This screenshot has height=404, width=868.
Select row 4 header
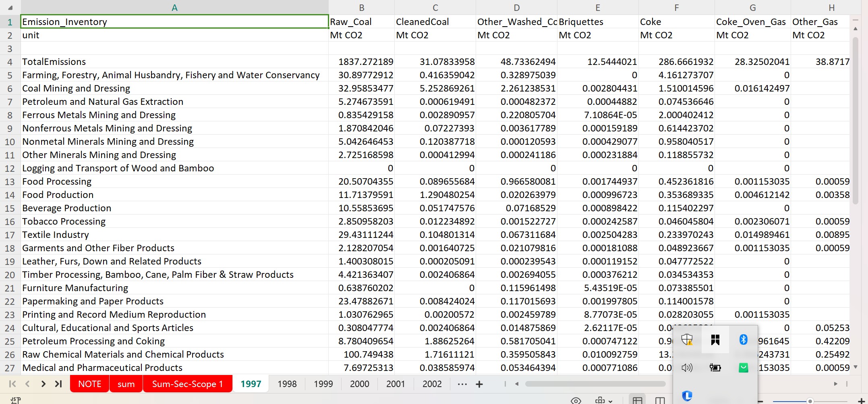pos(10,62)
